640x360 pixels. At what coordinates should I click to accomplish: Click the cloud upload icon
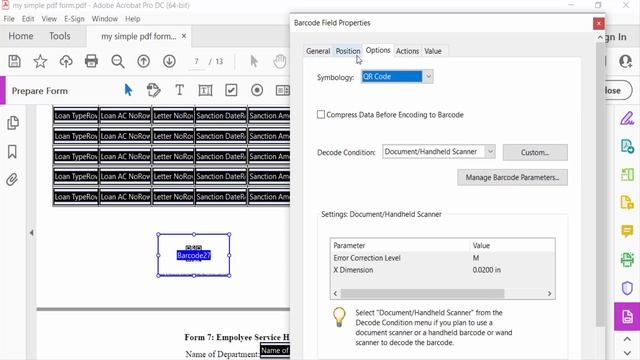tap(66, 61)
